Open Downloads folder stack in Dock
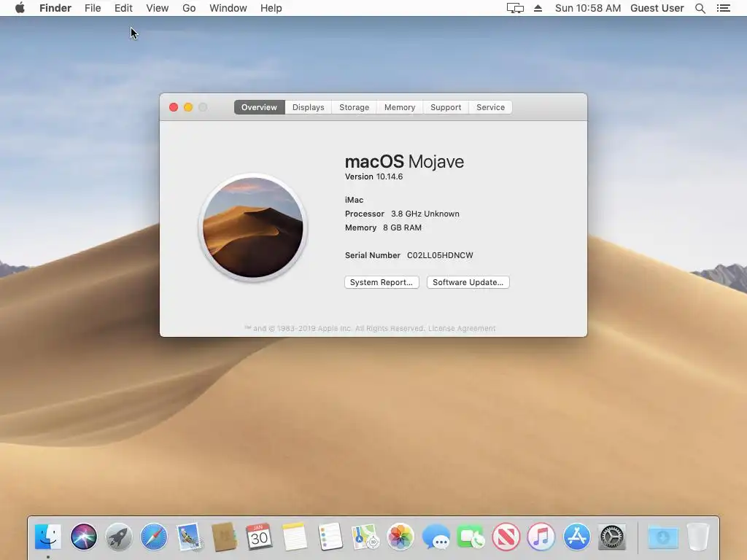 pyautogui.click(x=662, y=537)
